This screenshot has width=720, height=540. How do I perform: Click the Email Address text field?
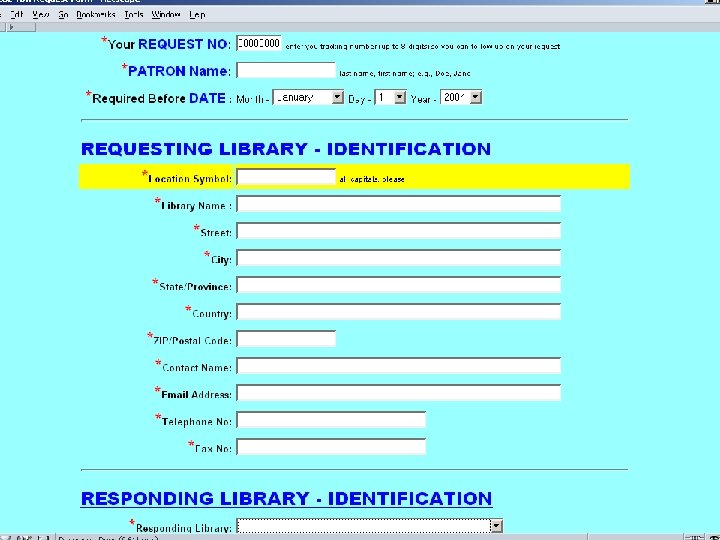[x=399, y=393]
